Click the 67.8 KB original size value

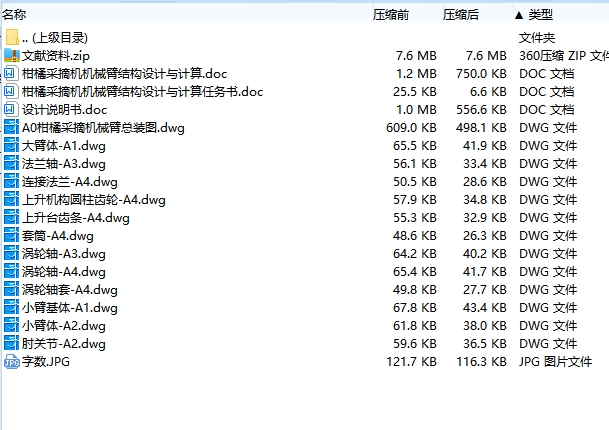[415, 308]
